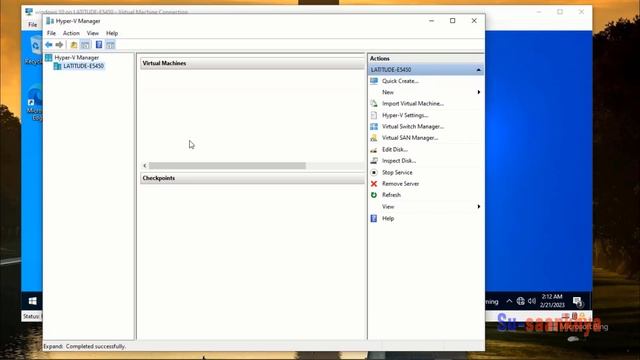640x360 pixels.
Task: Maximize the Hyper-V Manager window
Action: click(x=453, y=21)
